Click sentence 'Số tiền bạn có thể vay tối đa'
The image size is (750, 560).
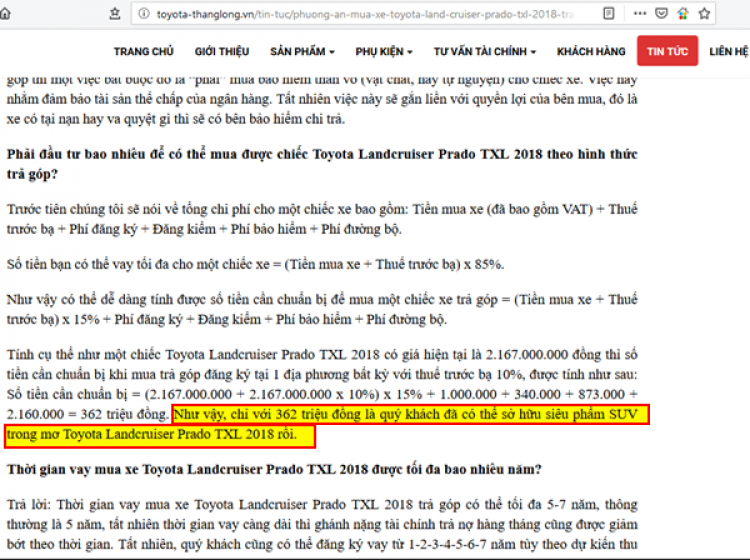point(255,264)
